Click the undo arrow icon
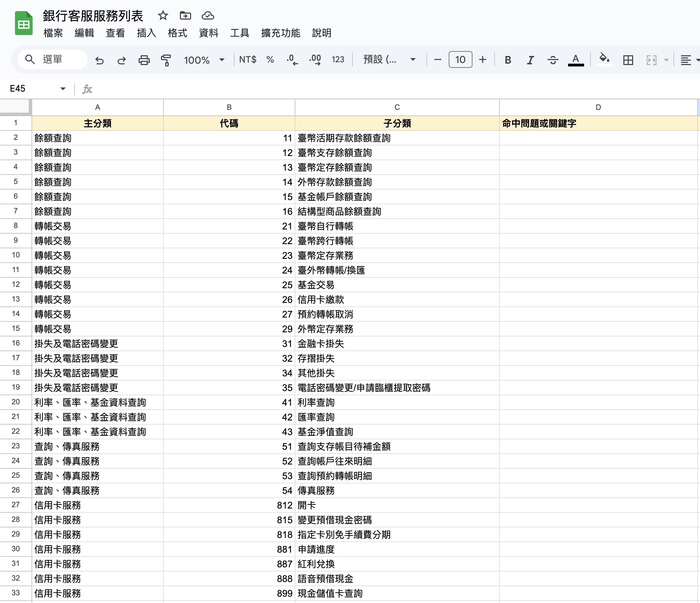The height and width of the screenshot is (603, 700). point(99,60)
